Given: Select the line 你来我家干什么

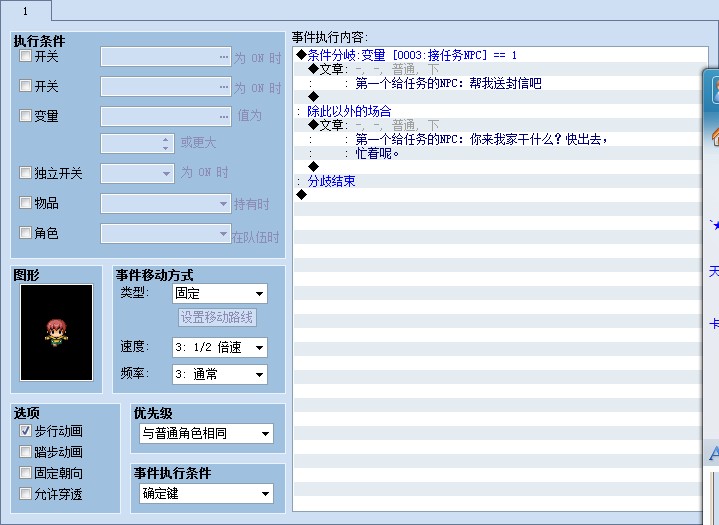Looking at the screenshot, I should [x=498, y=139].
